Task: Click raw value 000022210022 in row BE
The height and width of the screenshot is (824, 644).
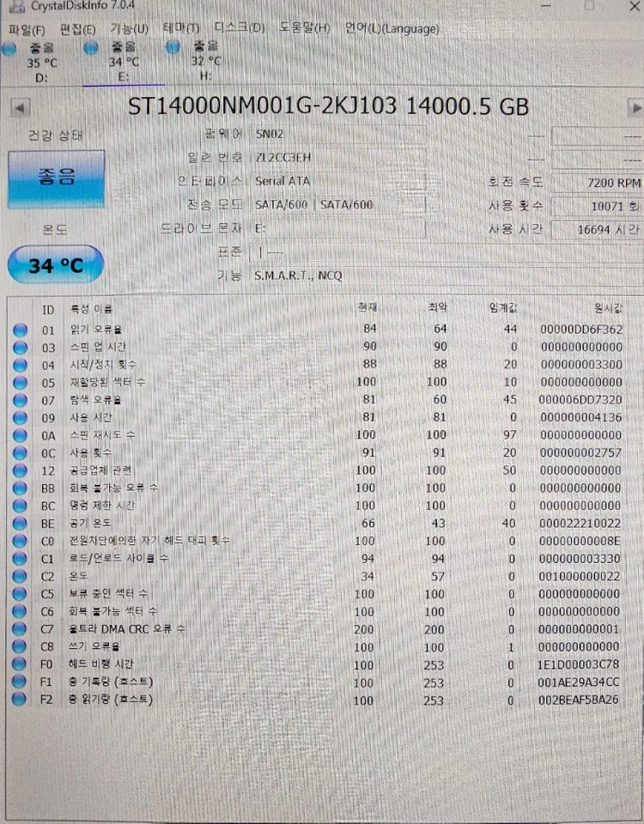Action: tap(580, 524)
